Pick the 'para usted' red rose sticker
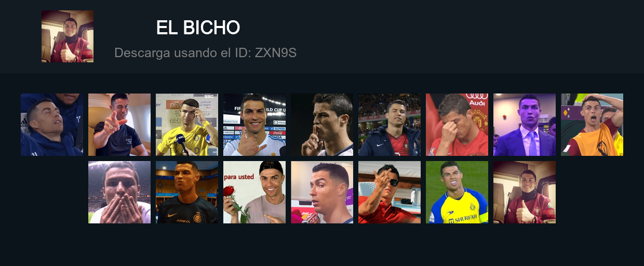Image resolution: width=644 pixels, height=266 pixels. pos(254,192)
